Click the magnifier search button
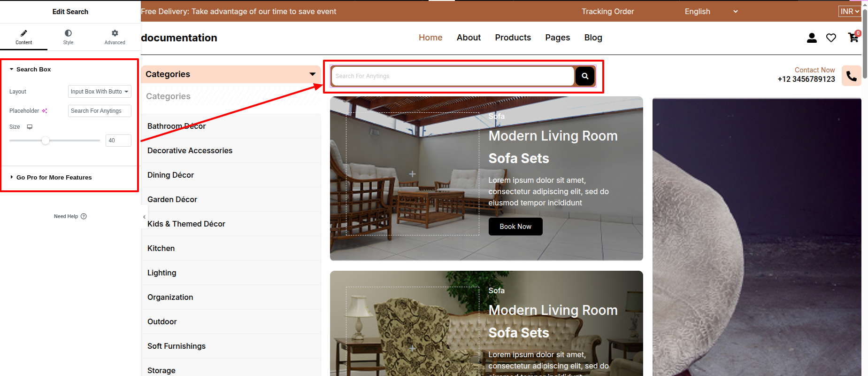 pyautogui.click(x=585, y=76)
